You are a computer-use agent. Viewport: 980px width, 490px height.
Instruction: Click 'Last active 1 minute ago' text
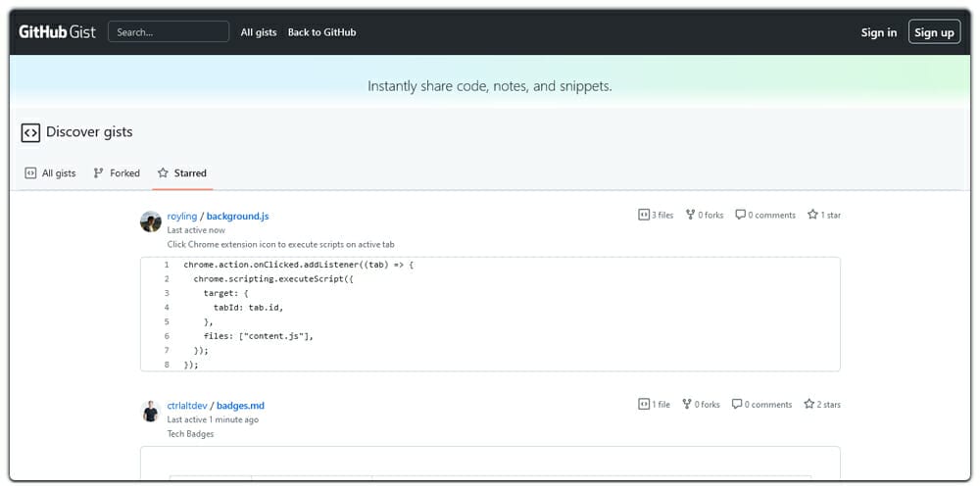213,420
